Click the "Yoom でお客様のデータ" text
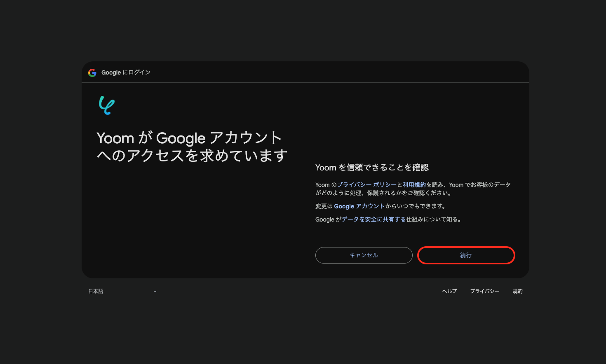606x364 pixels. 480,185
